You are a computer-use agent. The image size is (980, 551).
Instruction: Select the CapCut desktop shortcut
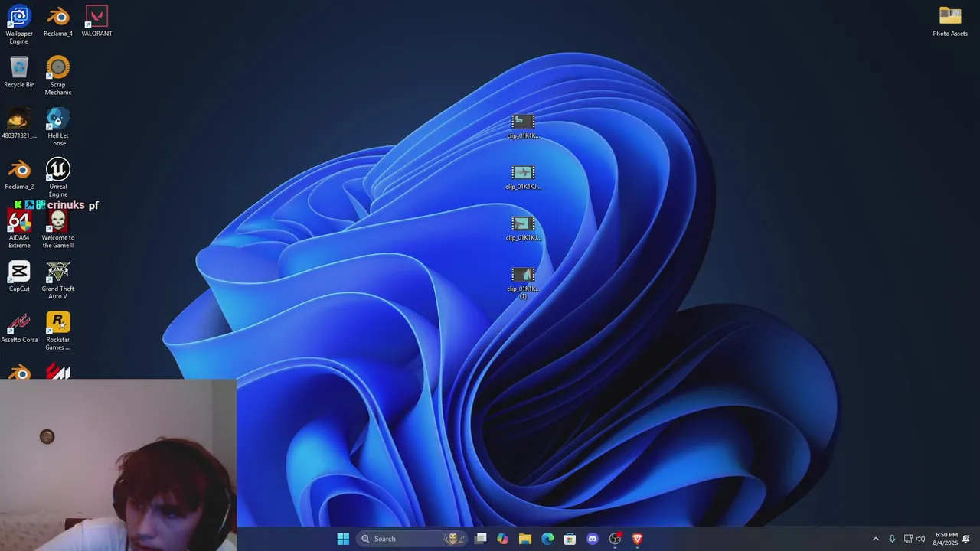coord(19,276)
